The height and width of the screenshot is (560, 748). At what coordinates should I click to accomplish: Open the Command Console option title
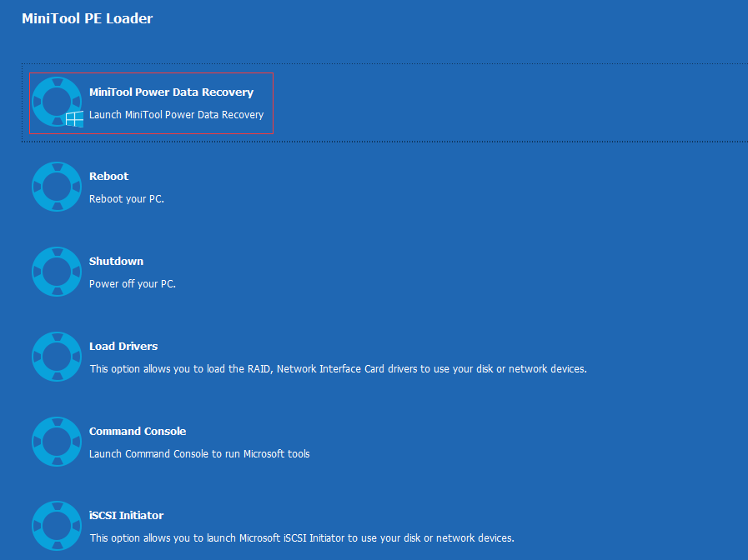(x=138, y=431)
